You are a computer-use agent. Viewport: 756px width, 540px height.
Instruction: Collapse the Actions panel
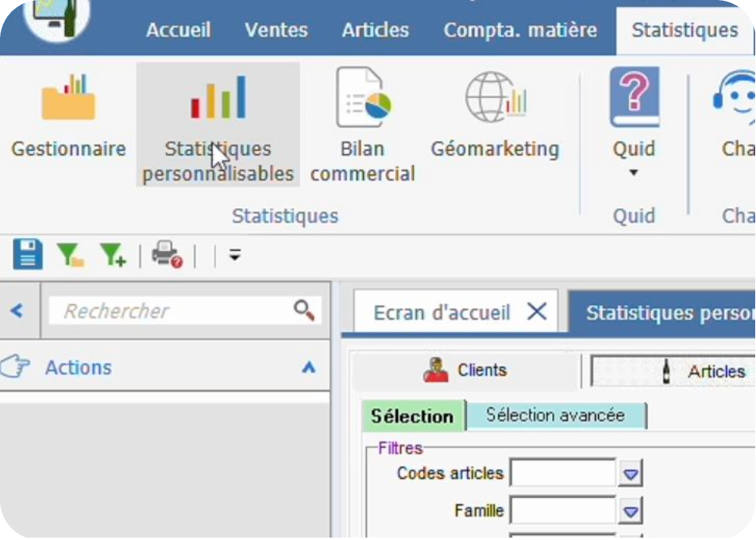308,367
